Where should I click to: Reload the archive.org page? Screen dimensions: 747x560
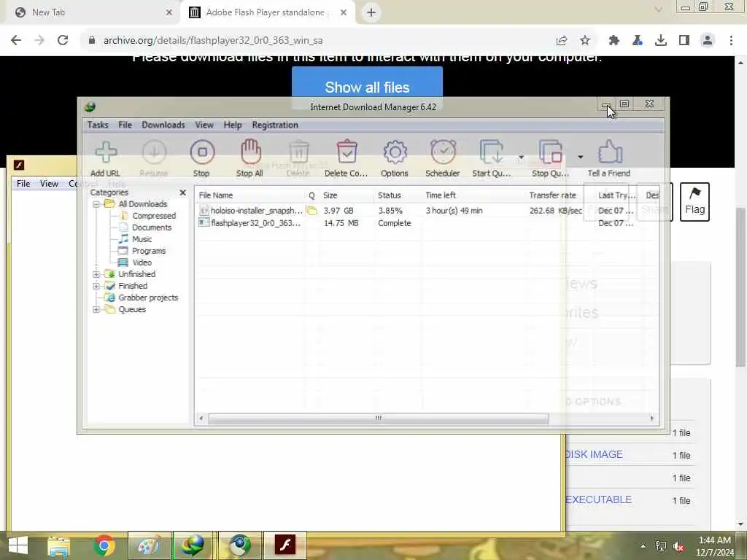(x=63, y=41)
